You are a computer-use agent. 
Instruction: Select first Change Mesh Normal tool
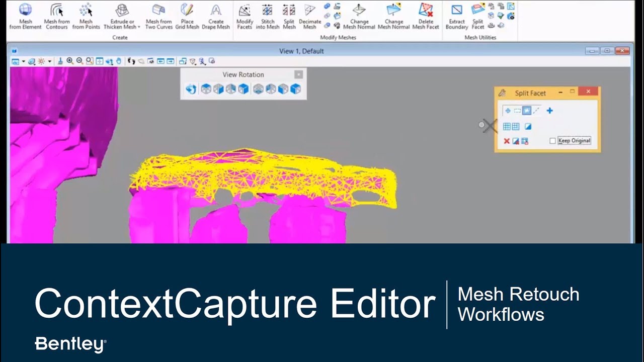pyautogui.click(x=359, y=16)
